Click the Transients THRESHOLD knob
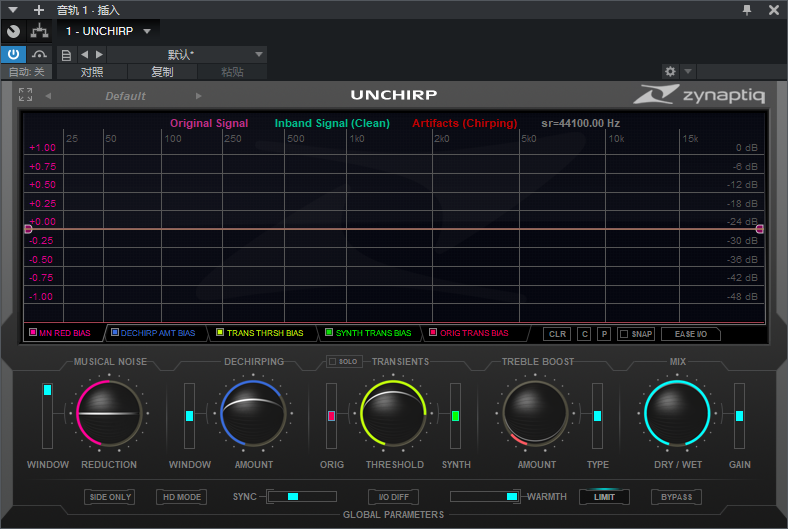The image size is (788, 529). pos(393,413)
